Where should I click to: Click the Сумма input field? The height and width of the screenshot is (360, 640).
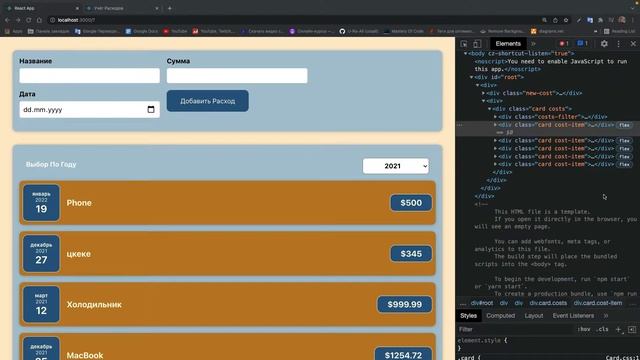pyautogui.click(x=237, y=76)
